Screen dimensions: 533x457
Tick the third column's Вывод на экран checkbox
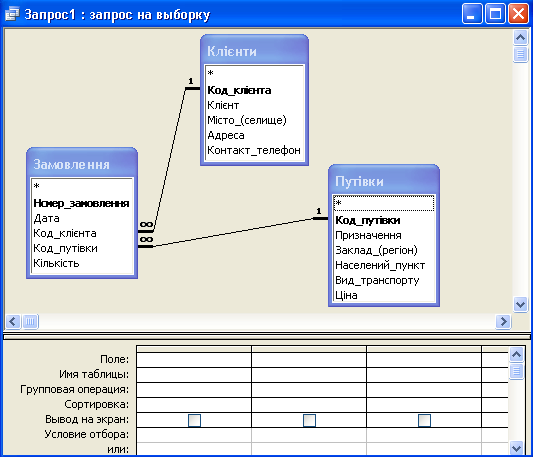[x=424, y=420]
